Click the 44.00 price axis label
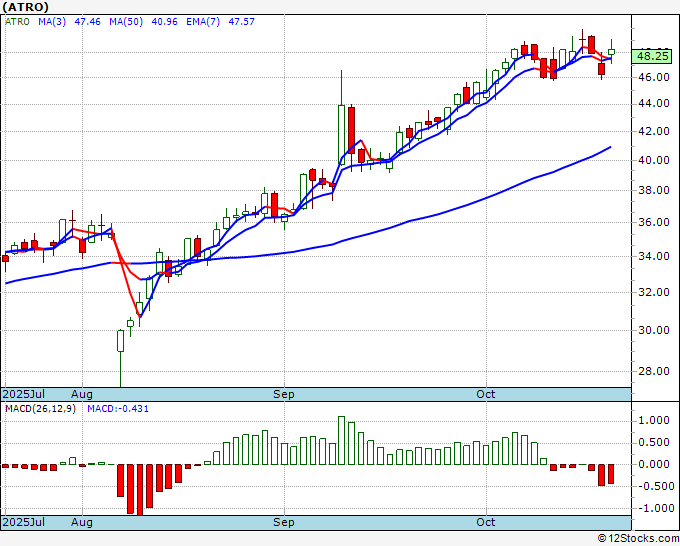 point(654,104)
